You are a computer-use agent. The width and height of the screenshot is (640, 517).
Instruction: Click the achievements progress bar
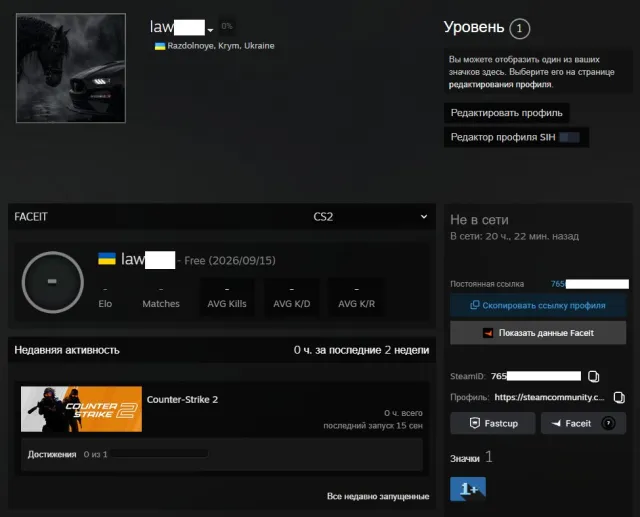tap(160, 454)
